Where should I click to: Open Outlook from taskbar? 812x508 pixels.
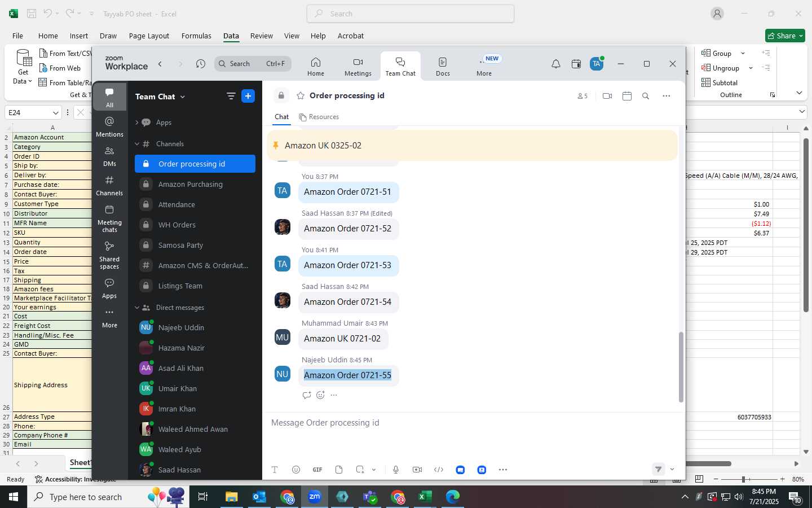pos(259,497)
